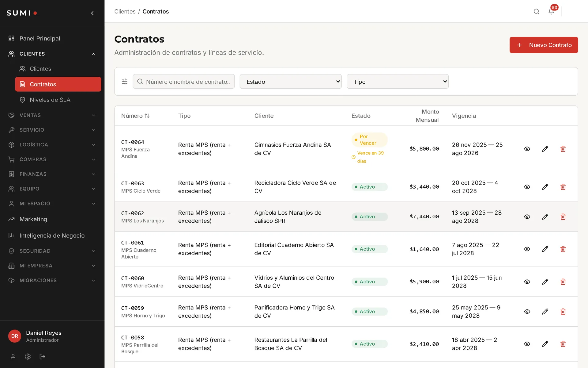Edit contract CT-0059 with pencil icon
The width and height of the screenshot is (588, 368).
pos(545,312)
